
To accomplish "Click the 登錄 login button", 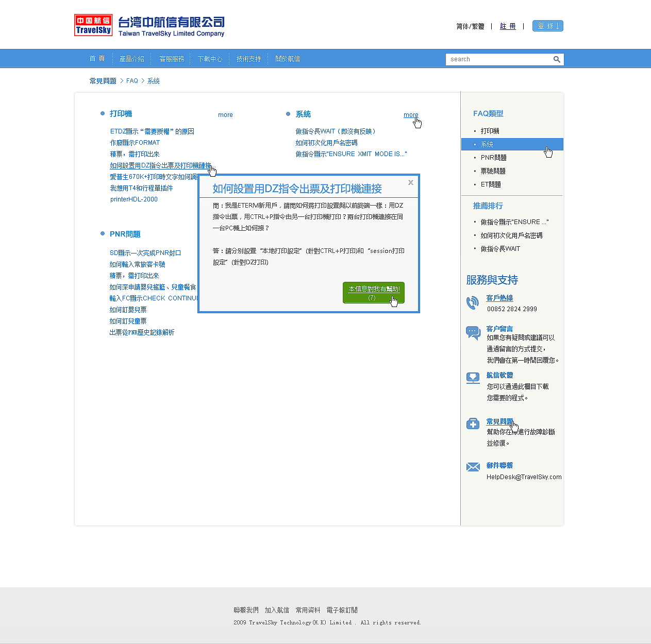I will [547, 26].
